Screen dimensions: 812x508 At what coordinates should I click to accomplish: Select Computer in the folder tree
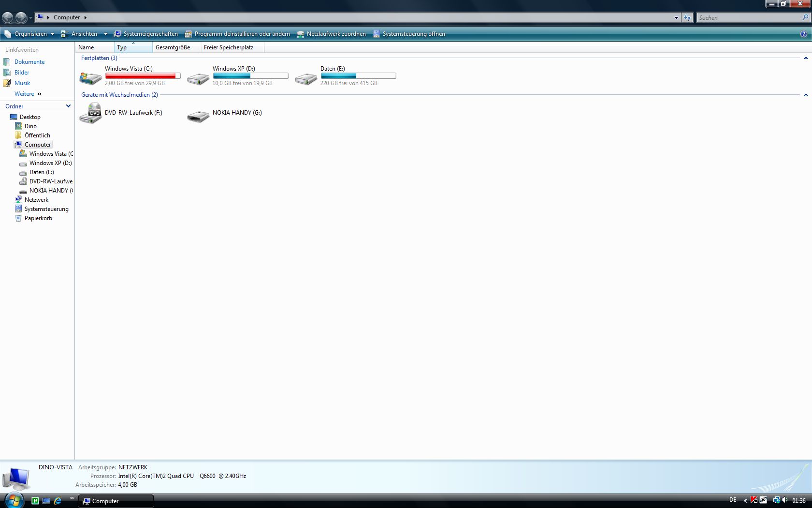tap(38, 145)
